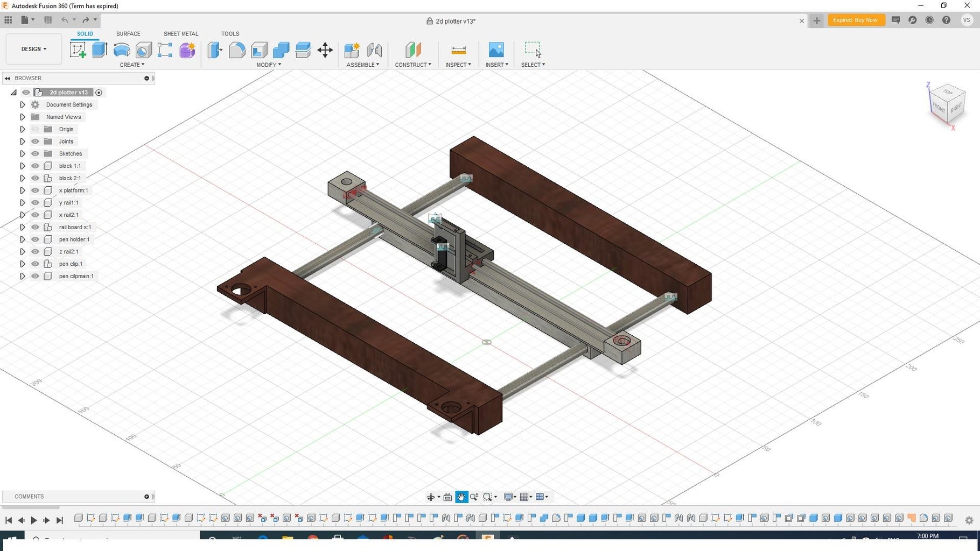
Task: Switch to the SURFACE tab
Action: click(x=128, y=33)
